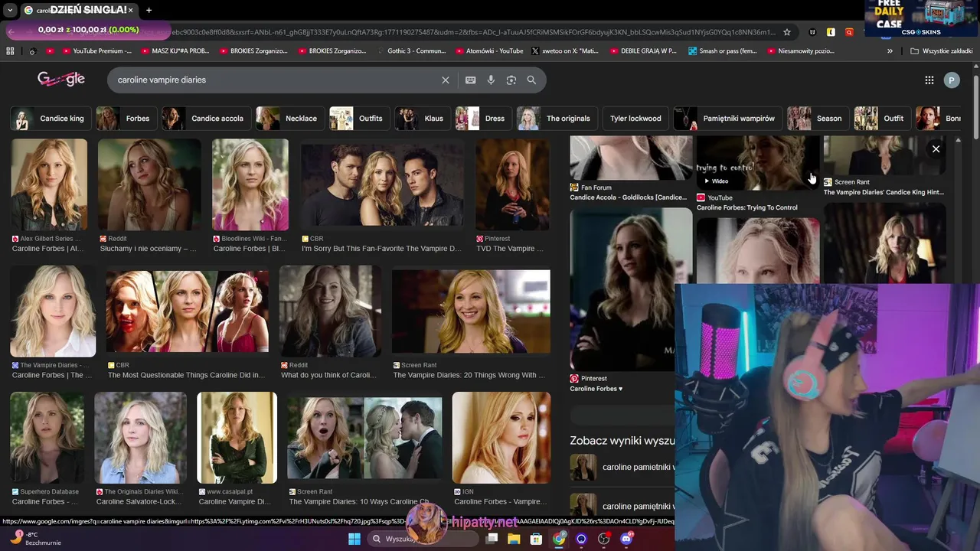
Task: Select the Dress filter chip
Action: click(483, 119)
